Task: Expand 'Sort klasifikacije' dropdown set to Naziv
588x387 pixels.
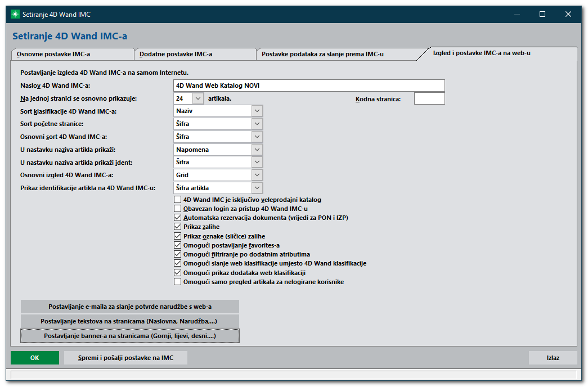Action: [257, 111]
